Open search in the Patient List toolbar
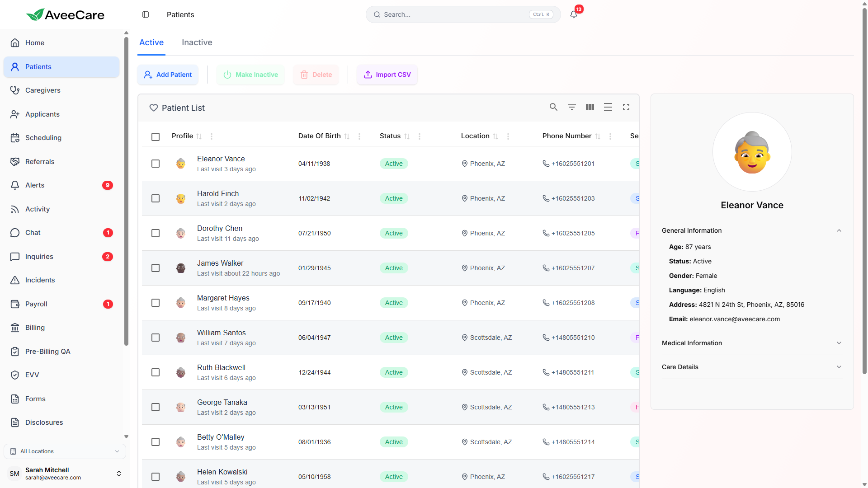The image size is (868, 488). pos(553,107)
